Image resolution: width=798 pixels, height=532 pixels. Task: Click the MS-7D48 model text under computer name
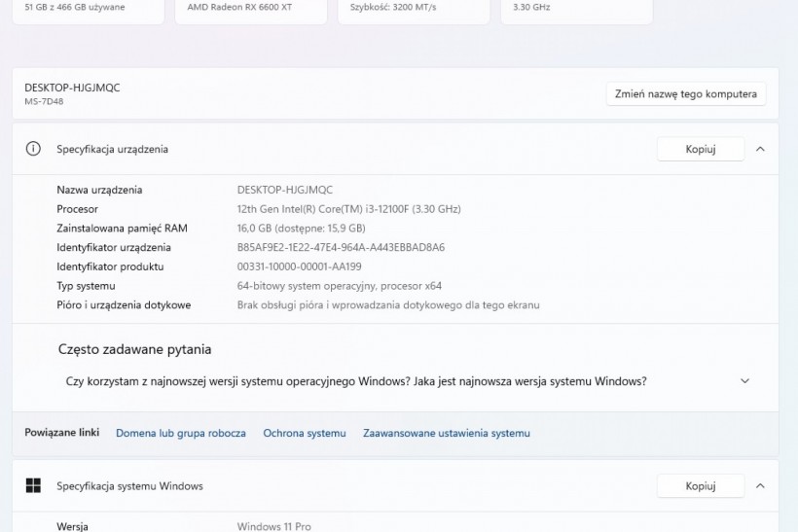44,101
